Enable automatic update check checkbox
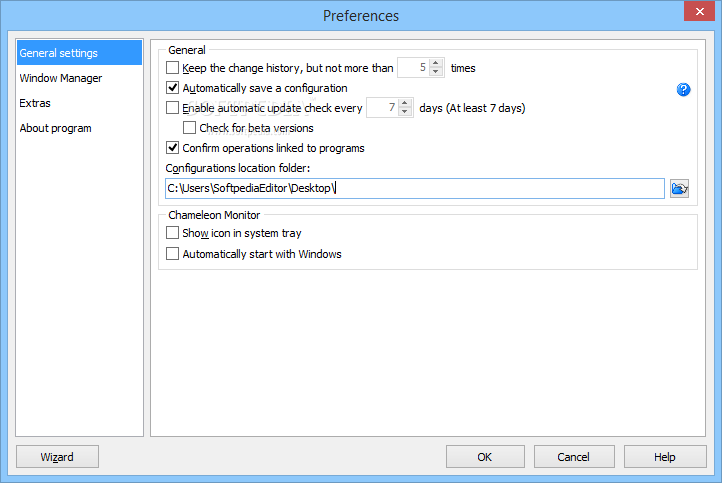 click(x=172, y=108)
